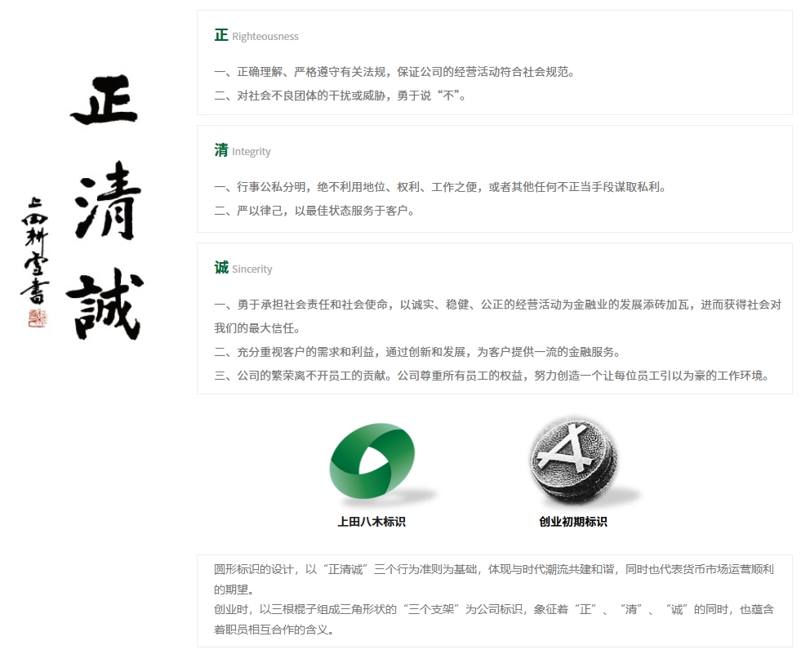The height and width of the screenshot is (672, 801).
Task: Click the green Ueda Yagi ring logo
Action: click(x=372, y=462)
